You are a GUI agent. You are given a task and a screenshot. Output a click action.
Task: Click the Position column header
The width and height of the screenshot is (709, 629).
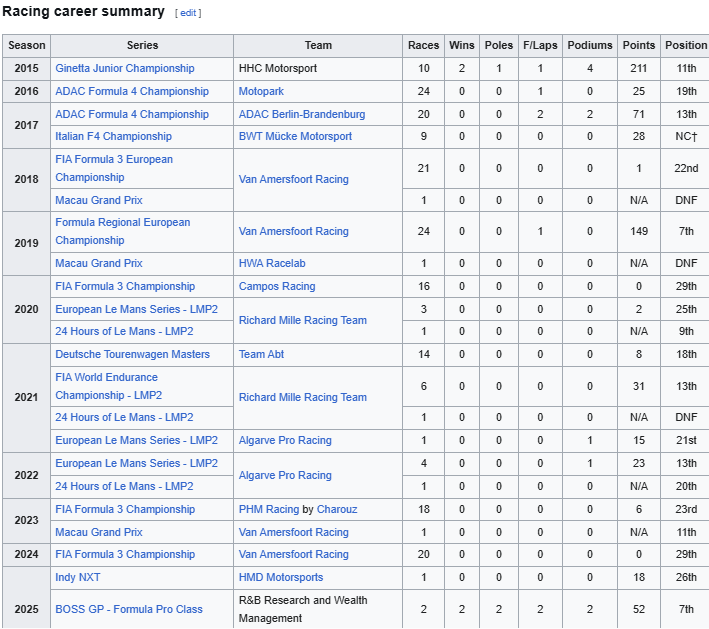685,46
